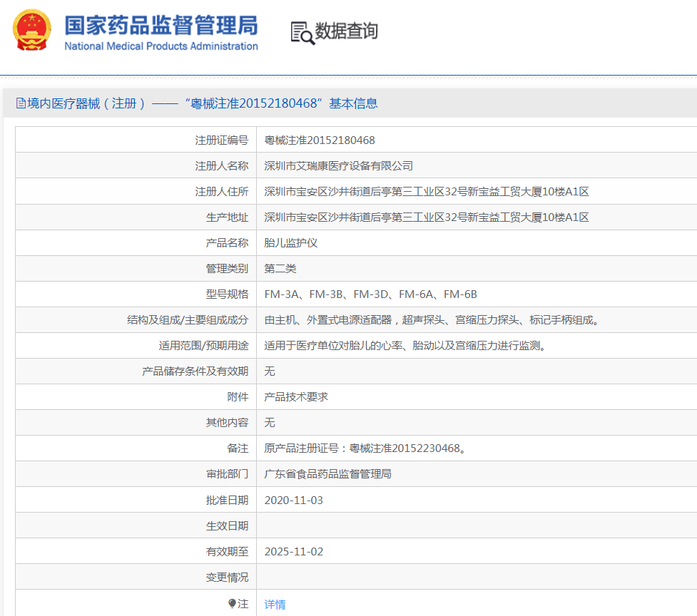697x616 pixels.
Task: Open the 详情 details link
Action: [273, 604]
